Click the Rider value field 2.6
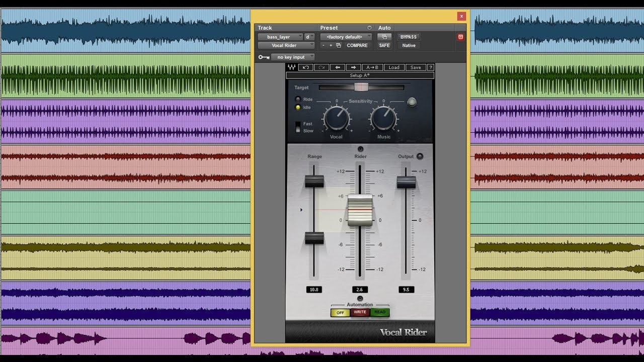 pos(360,290)
